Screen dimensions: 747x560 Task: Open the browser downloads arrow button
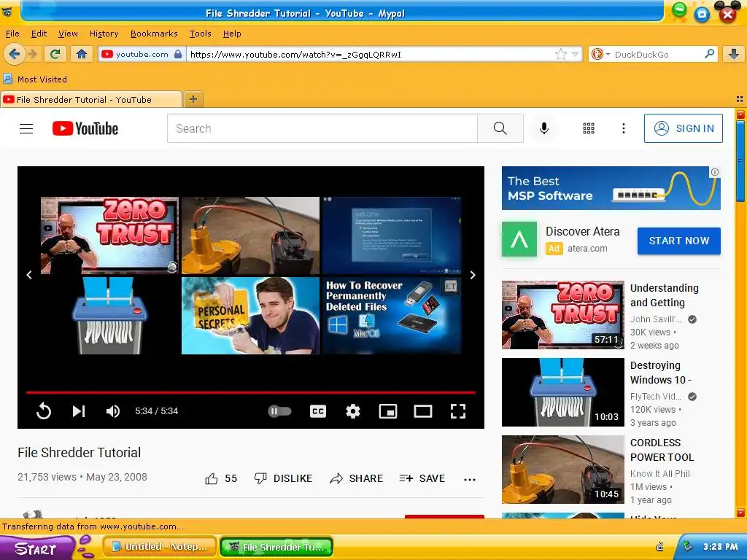click(x=734, y=54)
